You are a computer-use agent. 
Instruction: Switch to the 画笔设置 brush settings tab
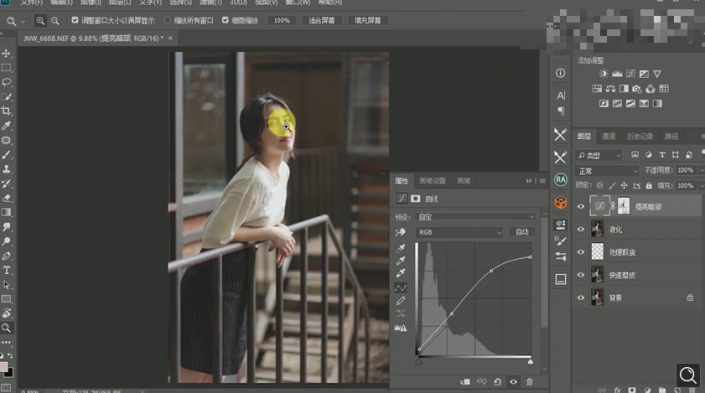(x=433, y=181)
